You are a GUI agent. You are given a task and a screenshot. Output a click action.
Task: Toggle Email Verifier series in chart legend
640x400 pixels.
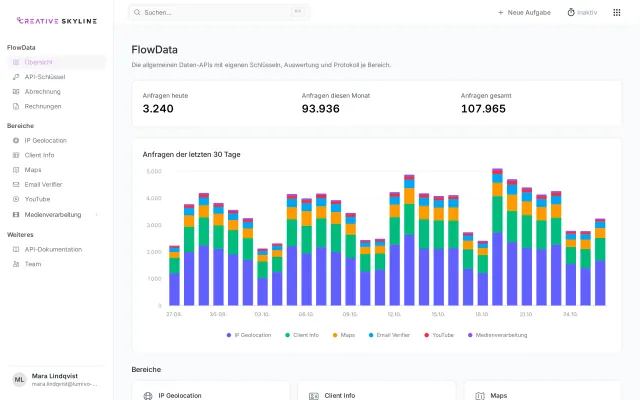pos(389,335)
